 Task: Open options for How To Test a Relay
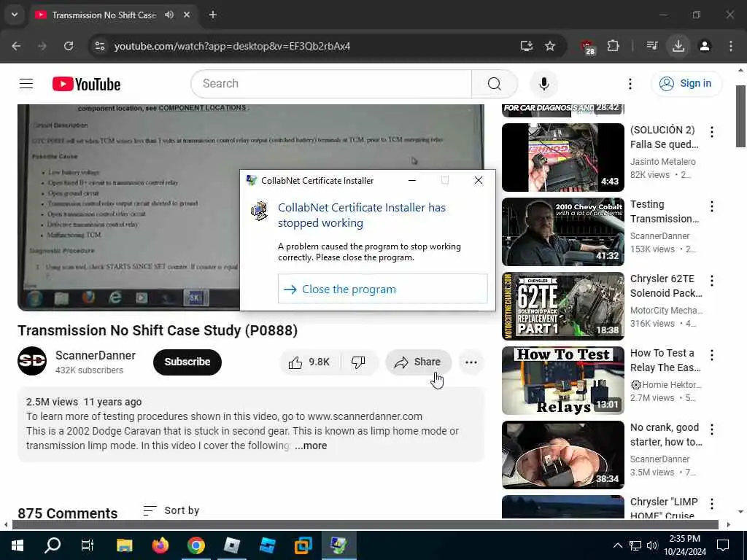pos(712,355)
